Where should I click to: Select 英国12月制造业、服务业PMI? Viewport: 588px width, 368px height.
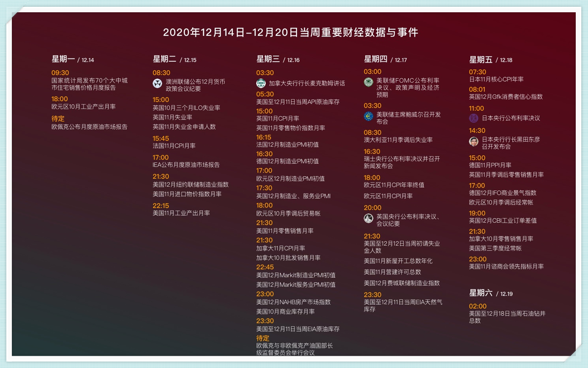[x=293, y=196]
